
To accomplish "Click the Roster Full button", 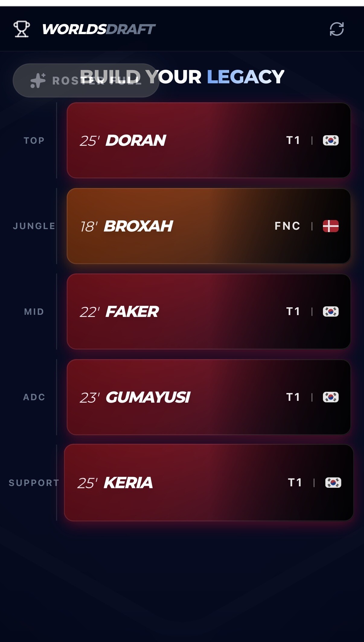I will coord(86,80).
